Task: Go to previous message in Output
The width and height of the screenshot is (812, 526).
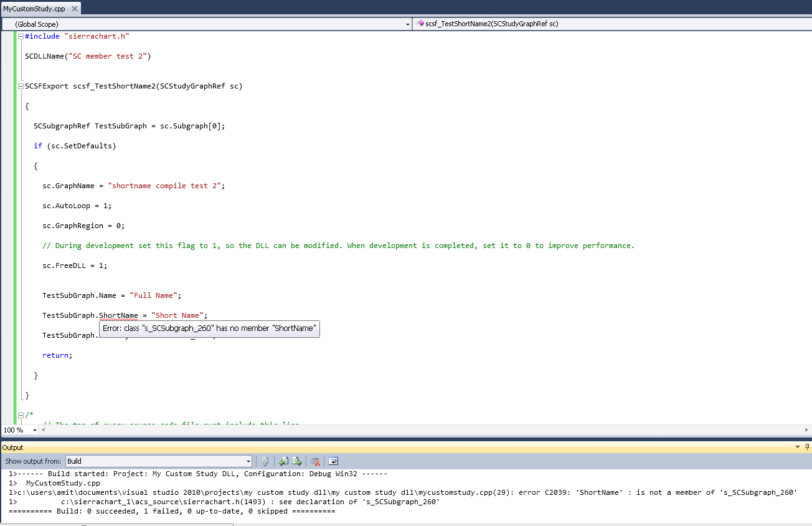Action: (x=283, y=461)
